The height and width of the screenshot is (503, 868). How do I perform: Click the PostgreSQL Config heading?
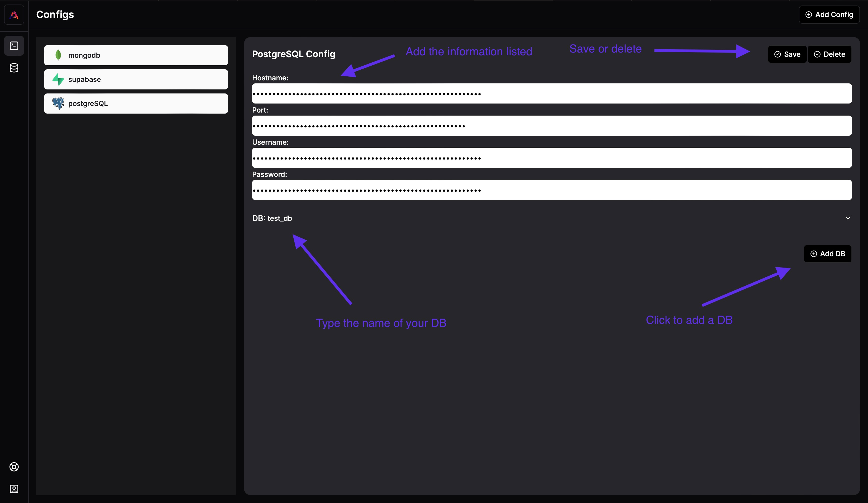click(x=293, y=54)
